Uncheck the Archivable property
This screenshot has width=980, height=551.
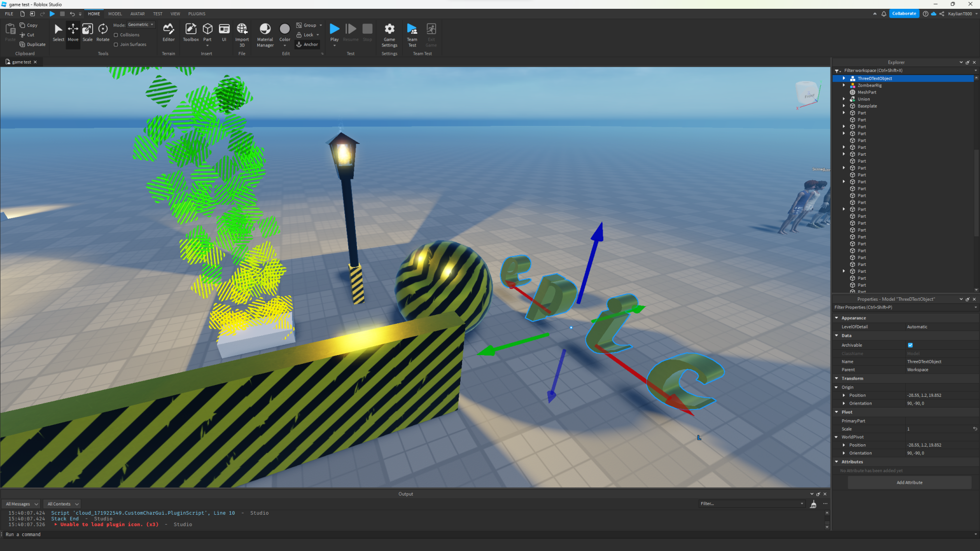click(910, 345)
